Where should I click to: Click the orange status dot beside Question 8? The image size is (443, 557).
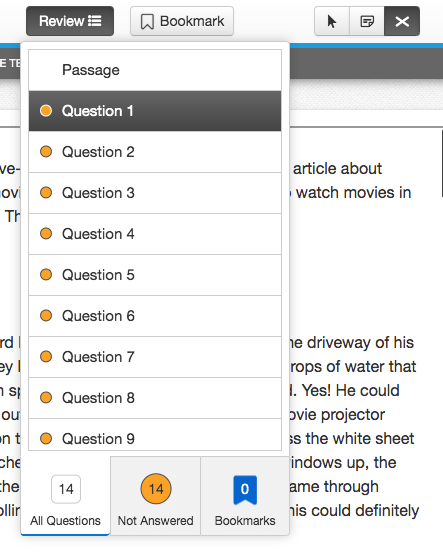click(46, 398)
